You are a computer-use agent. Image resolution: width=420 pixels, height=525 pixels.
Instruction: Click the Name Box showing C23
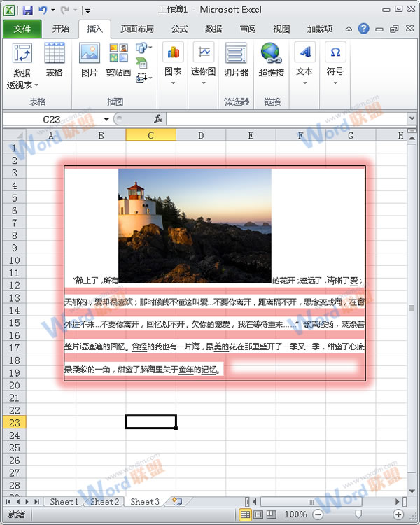point(52,119)
